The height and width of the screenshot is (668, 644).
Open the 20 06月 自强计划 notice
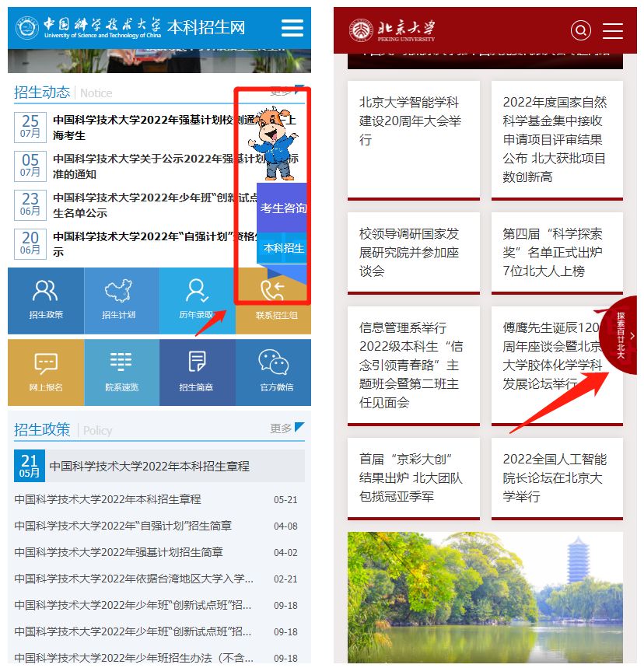tap(159, 244)
